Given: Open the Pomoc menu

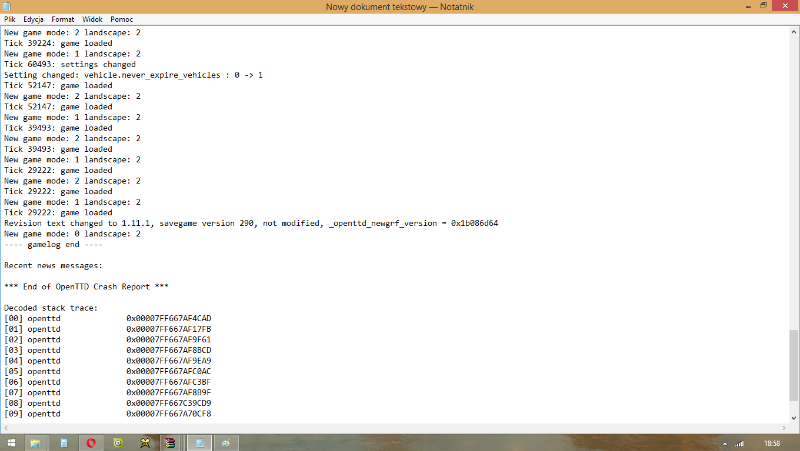Looking at the screenshot, I should (121, 19).
